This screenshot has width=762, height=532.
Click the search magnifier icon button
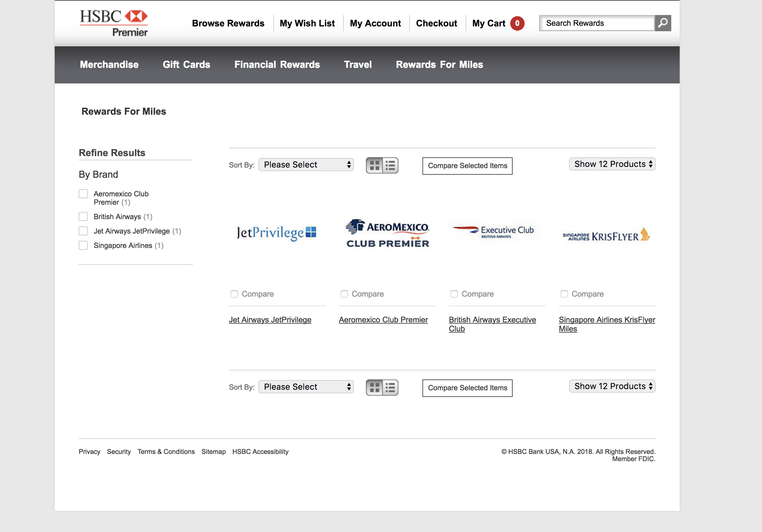[663, 23]
